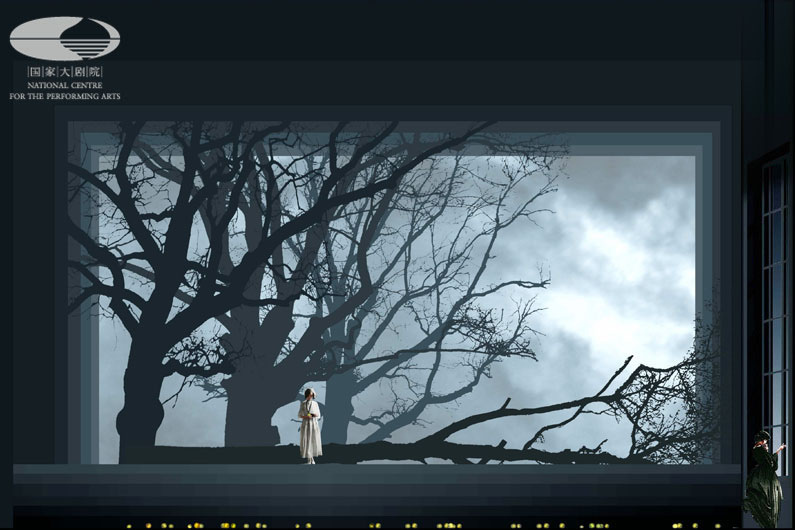Click the woman in the white dress
The image size is (795, 530).
coord(310,427)
